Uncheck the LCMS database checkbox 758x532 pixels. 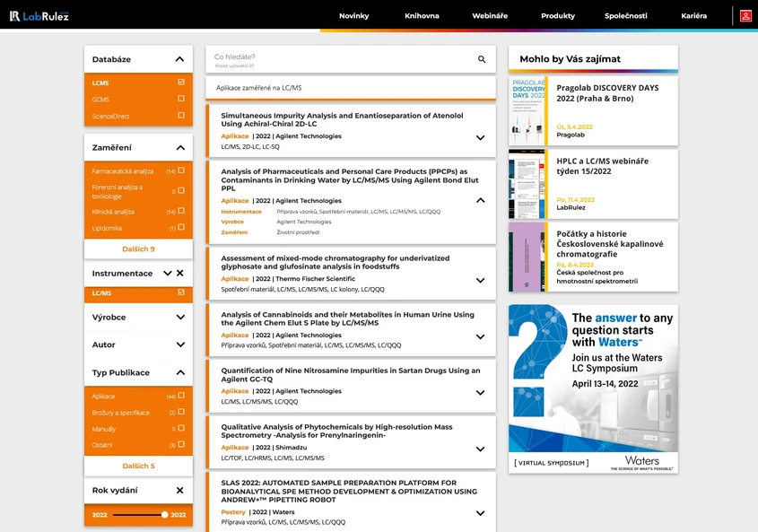181,83
